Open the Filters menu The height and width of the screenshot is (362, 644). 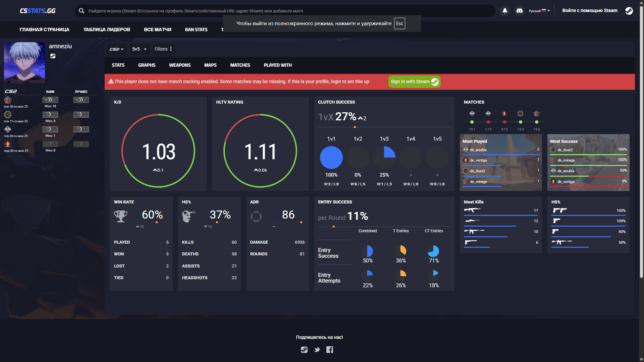(163, 49)
